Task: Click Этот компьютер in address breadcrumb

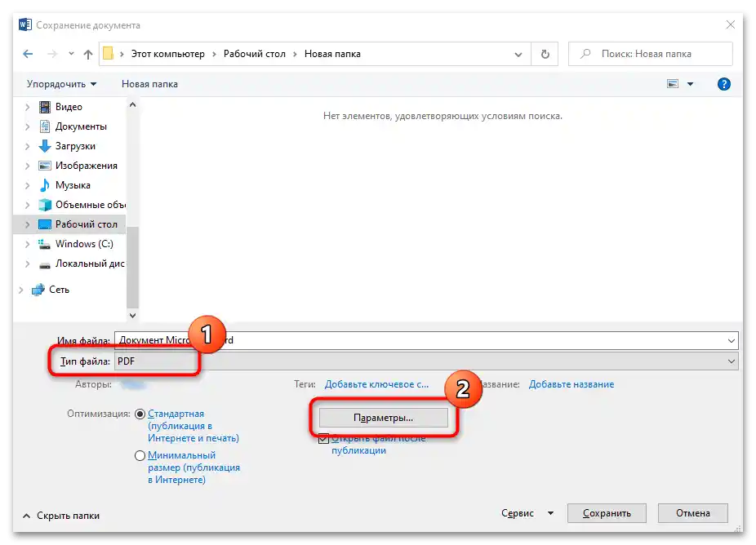Action: point(168,54)
